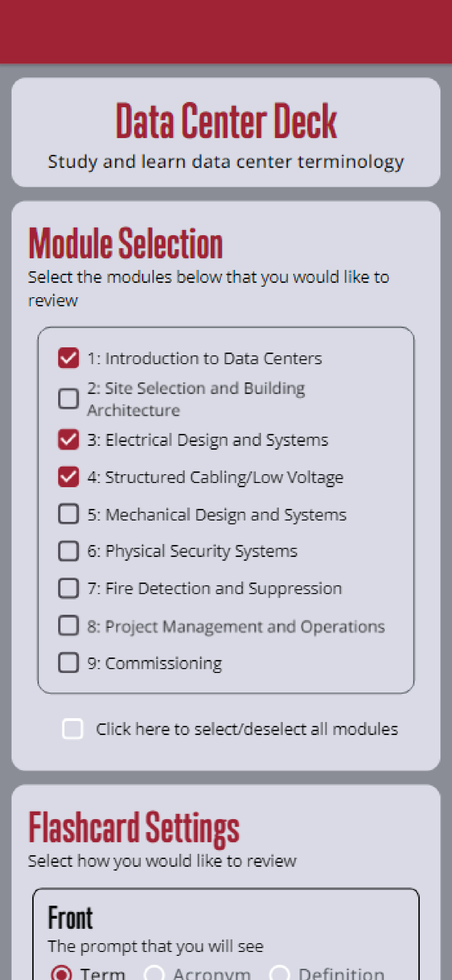The height and width of the screenshot is (980, 452).
Task: Uncheck module 3 Electrical Design and Systems
Action: pos(68,440)
